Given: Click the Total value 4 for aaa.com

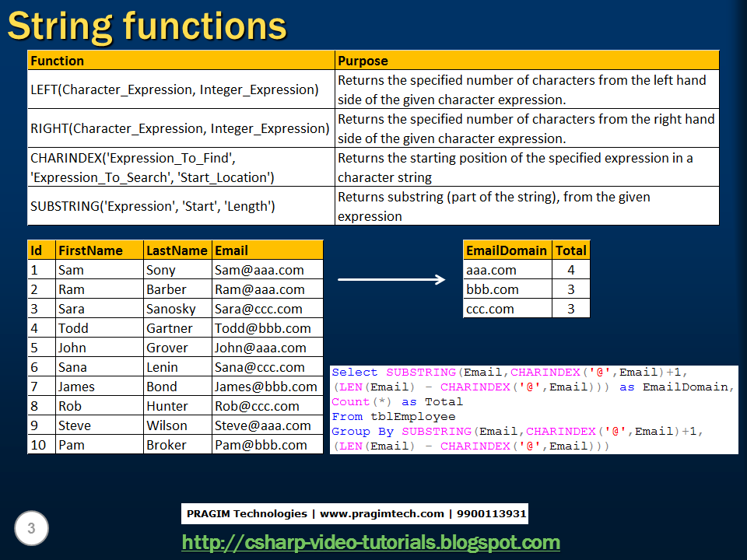Looking at the screenshot, I should (571, 270).
